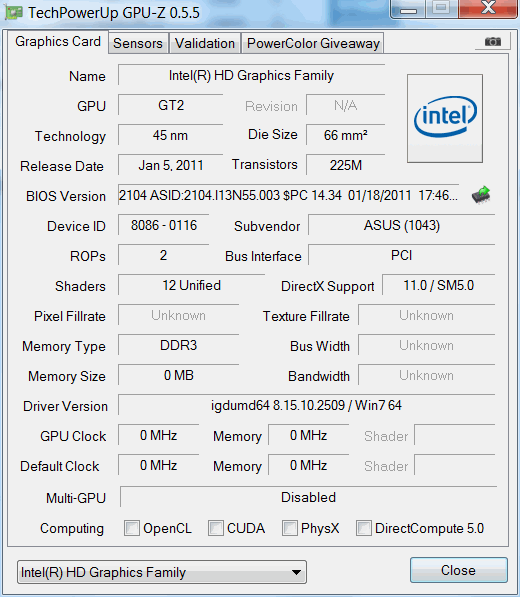Click the Intel vendor logo
This screenshot has height=597, width=520.
pos(445,118)
